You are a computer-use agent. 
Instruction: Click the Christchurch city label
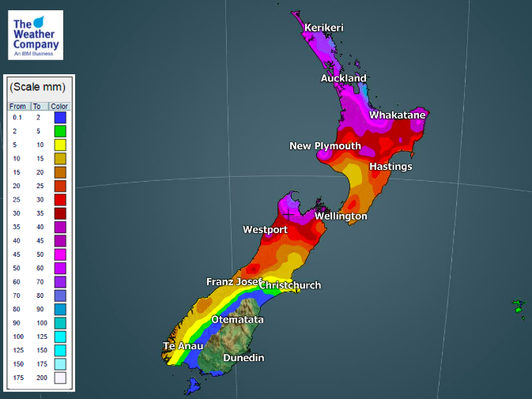pos(290,284)
